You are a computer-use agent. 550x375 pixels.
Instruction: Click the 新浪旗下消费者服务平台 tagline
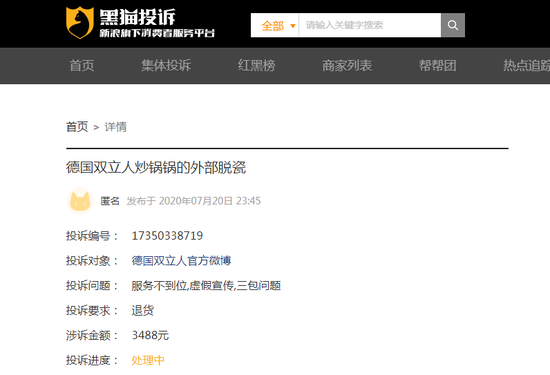157,33
